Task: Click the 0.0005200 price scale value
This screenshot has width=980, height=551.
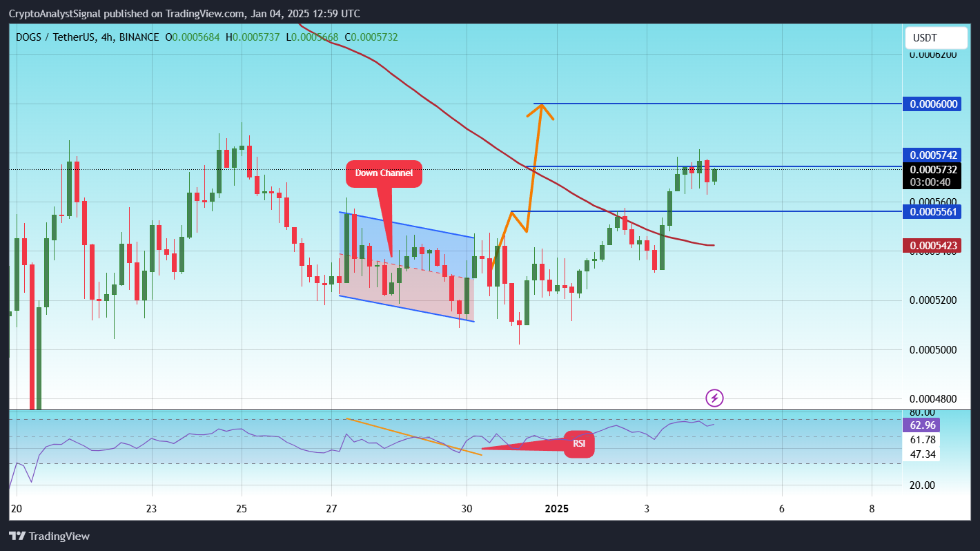Action: pos(933,300)
